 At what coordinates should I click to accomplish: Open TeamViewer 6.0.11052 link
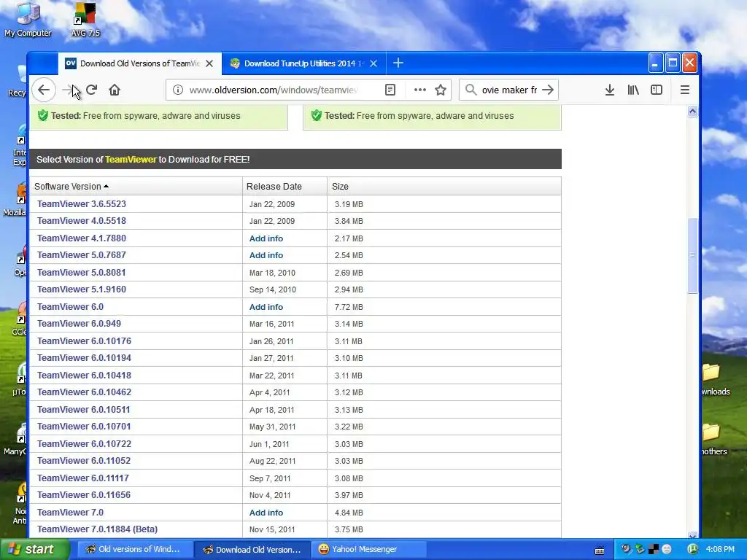84,461
